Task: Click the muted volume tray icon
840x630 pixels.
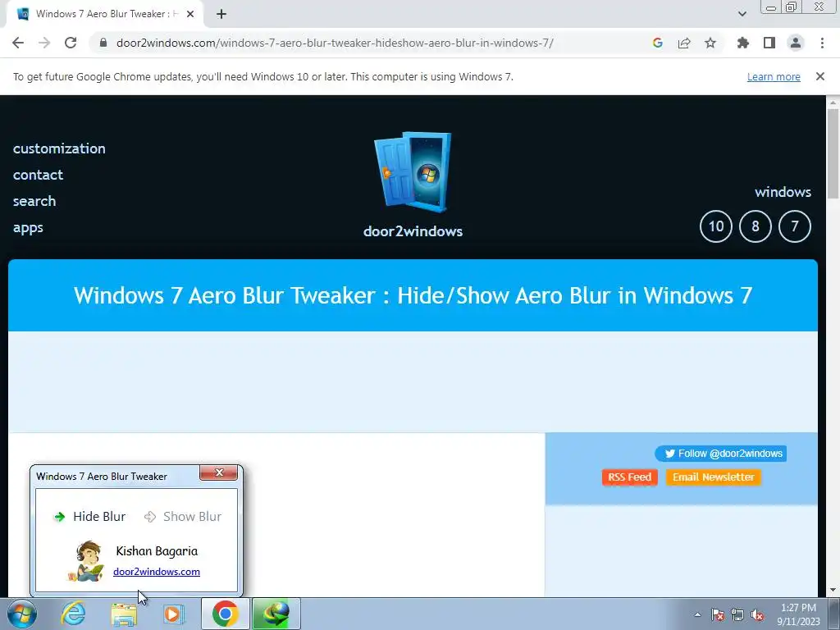Action: 757,614
